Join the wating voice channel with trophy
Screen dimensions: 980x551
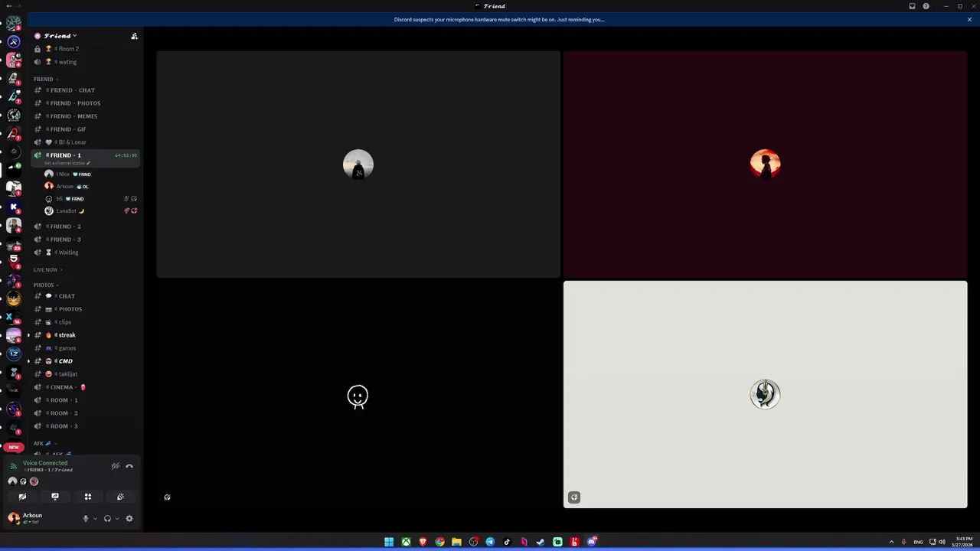(x=85, y=62)
